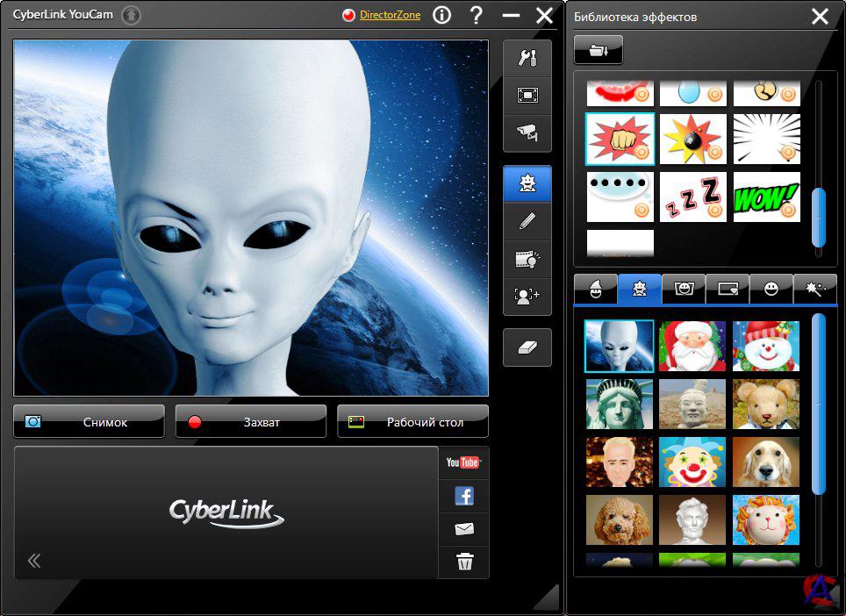Delete item with the trash can icon
Viewport: 846px width, 616px height.
(x=463, y=562)
